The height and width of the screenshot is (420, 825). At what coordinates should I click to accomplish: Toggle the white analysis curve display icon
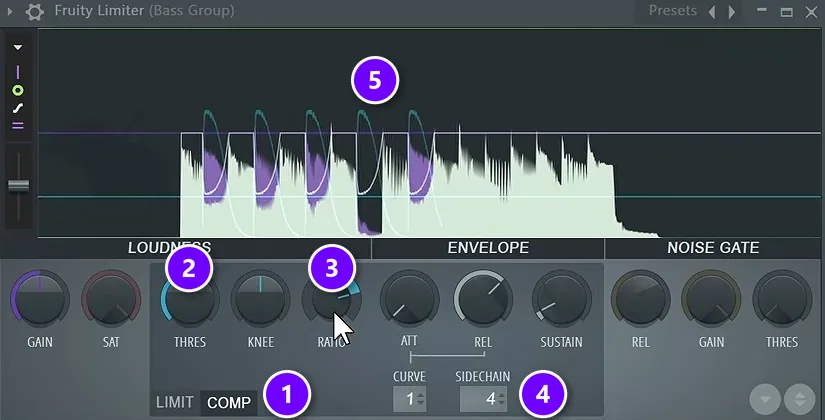pyautogui.click(x=18, y=108)
